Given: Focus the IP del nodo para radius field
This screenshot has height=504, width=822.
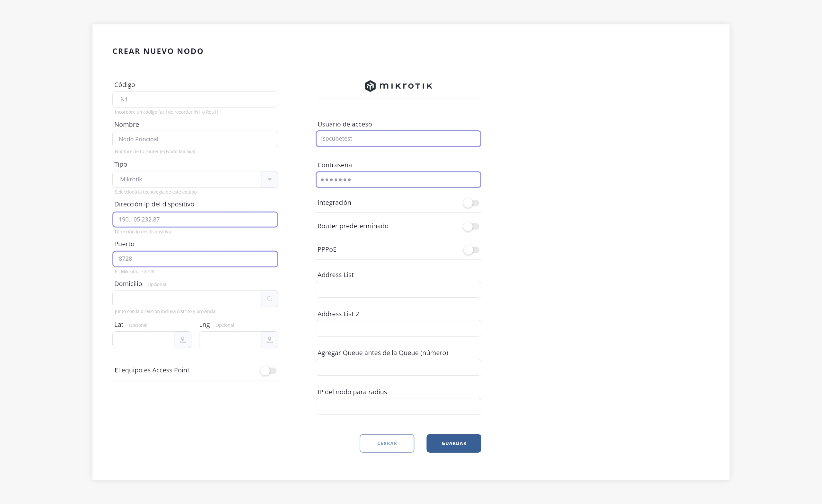Looking at the screenshot, I should [398, 406].
